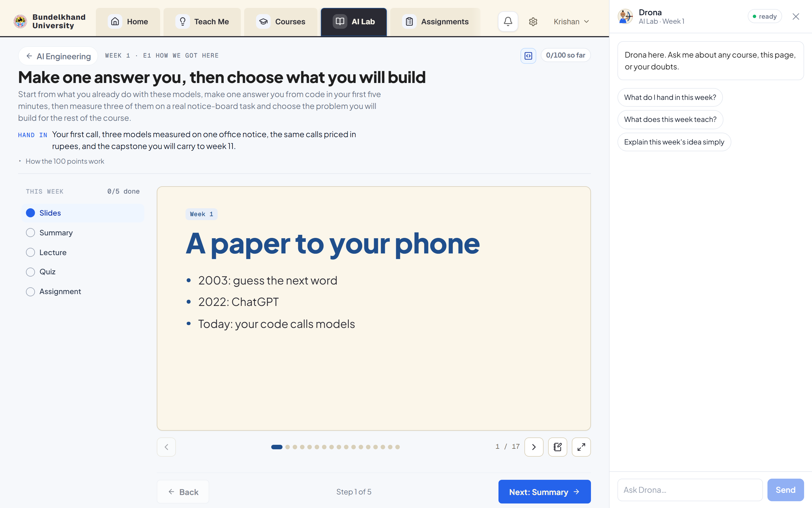Screen dimensions: 812x508
Task: Ask What does this week teach?
Action: click(670, 120)
